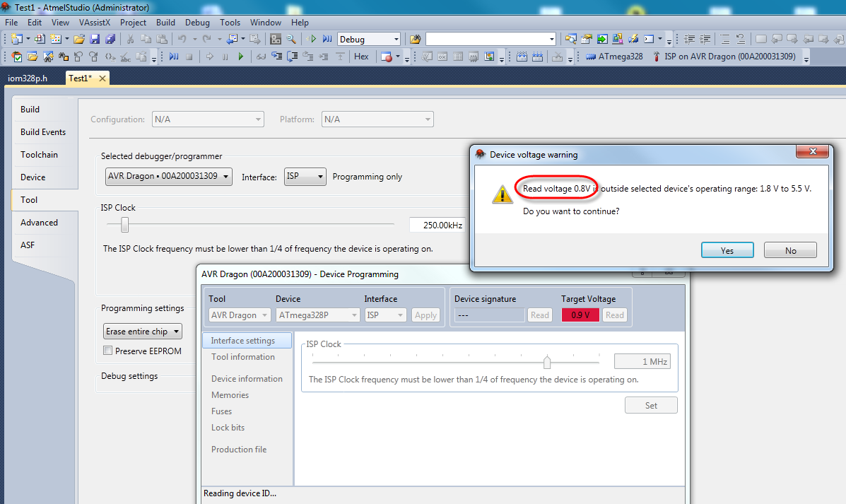Screen dimensions: 846x504
Task: Click the 250.00kHz ISP clock field
Action: click(437, 225)
